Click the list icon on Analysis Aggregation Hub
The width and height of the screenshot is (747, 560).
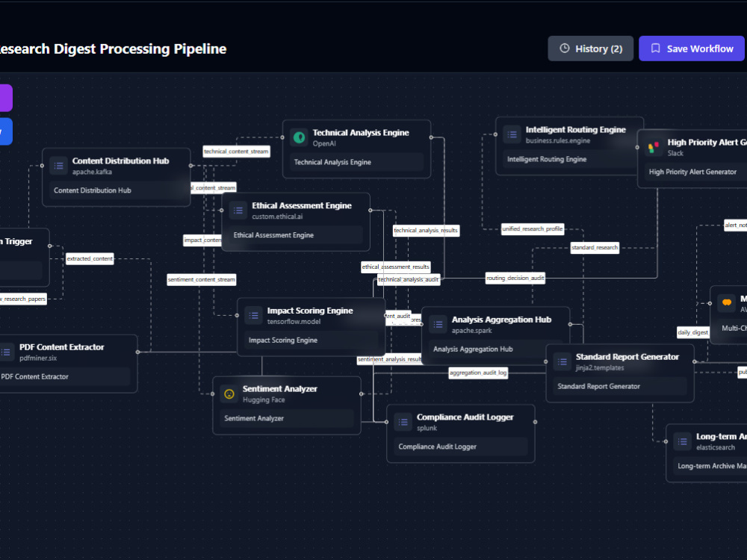[438, 325]
